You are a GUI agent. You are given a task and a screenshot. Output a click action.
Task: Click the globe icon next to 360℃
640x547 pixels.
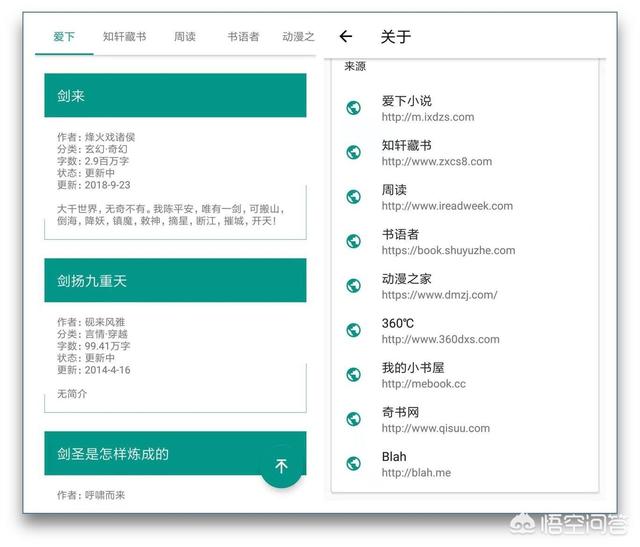(353, 330)
